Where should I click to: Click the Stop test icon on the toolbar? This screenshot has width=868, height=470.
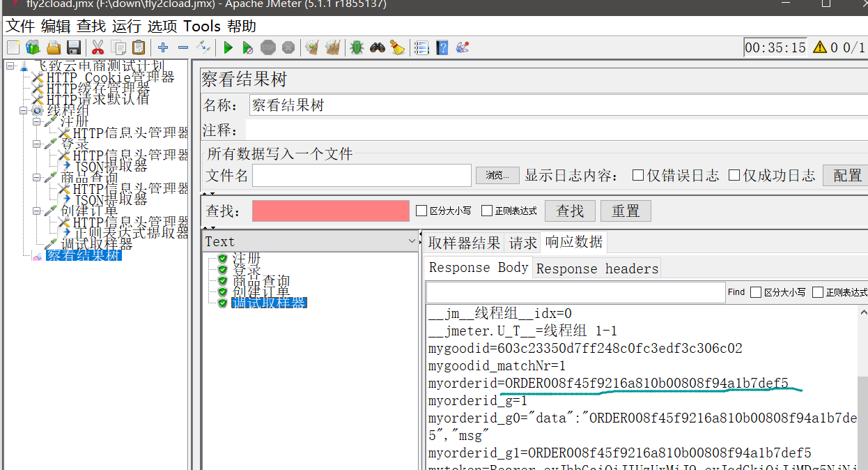coord(268,47)
